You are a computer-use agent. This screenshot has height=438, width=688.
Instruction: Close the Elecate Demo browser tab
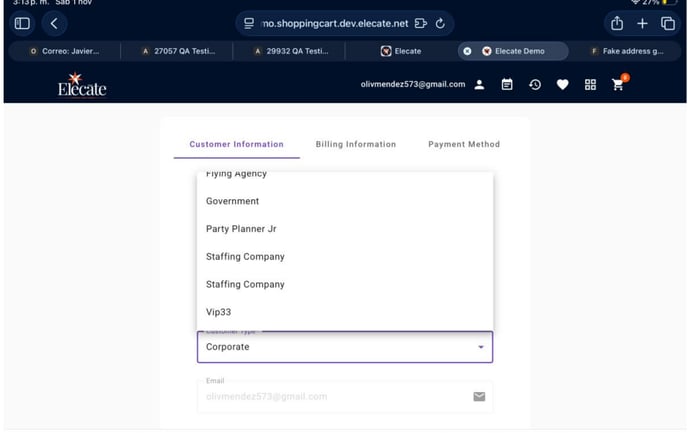pos(467,51)
